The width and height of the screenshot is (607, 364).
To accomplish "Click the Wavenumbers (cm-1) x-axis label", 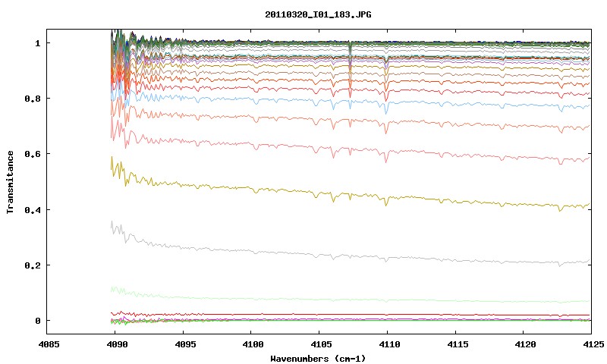I will (x=318, y=359).
